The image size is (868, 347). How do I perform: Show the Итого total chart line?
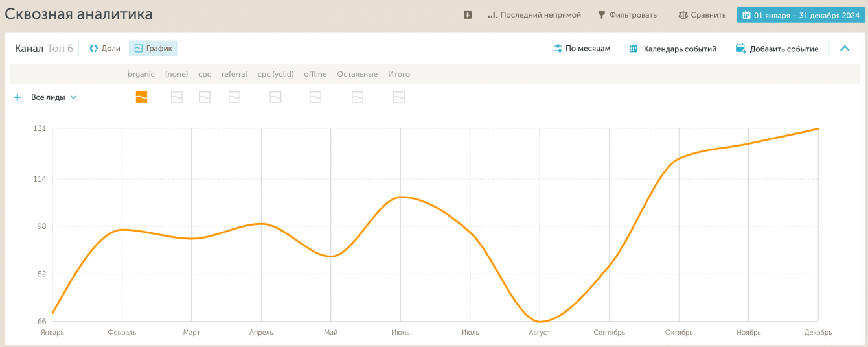click(399, 97)
